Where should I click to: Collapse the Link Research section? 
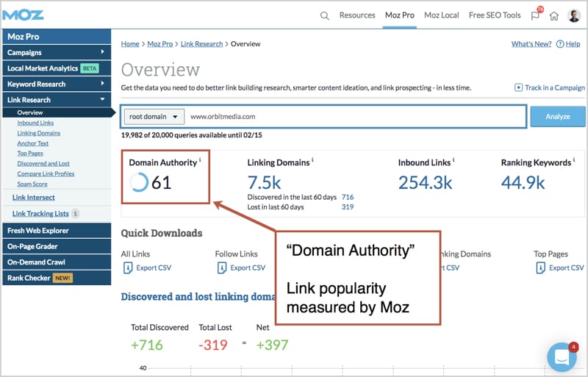[102, 99]
